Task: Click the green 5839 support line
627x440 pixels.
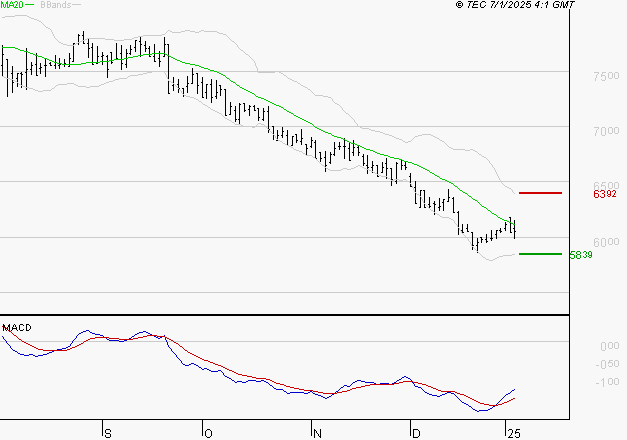Action: [x=540, y=254]
